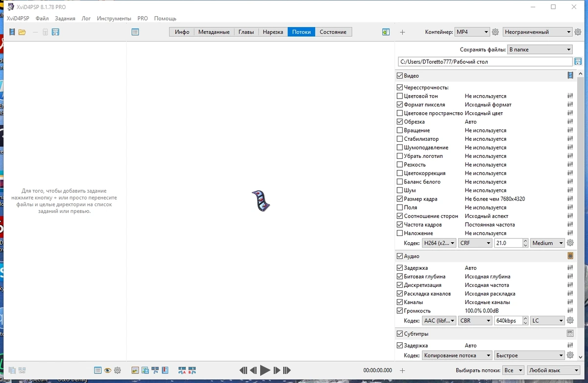Click the Состояние tab button
Image resolution: width=588 pixels, height=383 pixels.
tap(333, 32)
